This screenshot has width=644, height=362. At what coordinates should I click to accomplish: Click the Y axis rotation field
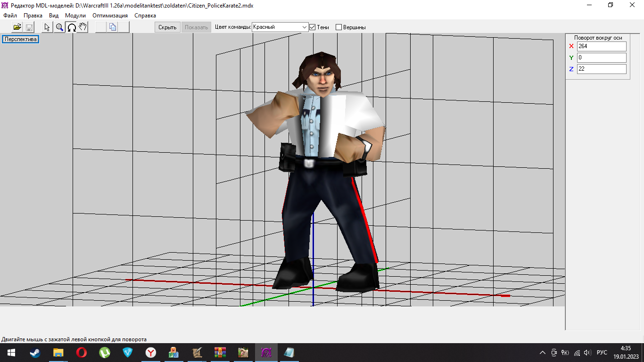coord(602,58)
